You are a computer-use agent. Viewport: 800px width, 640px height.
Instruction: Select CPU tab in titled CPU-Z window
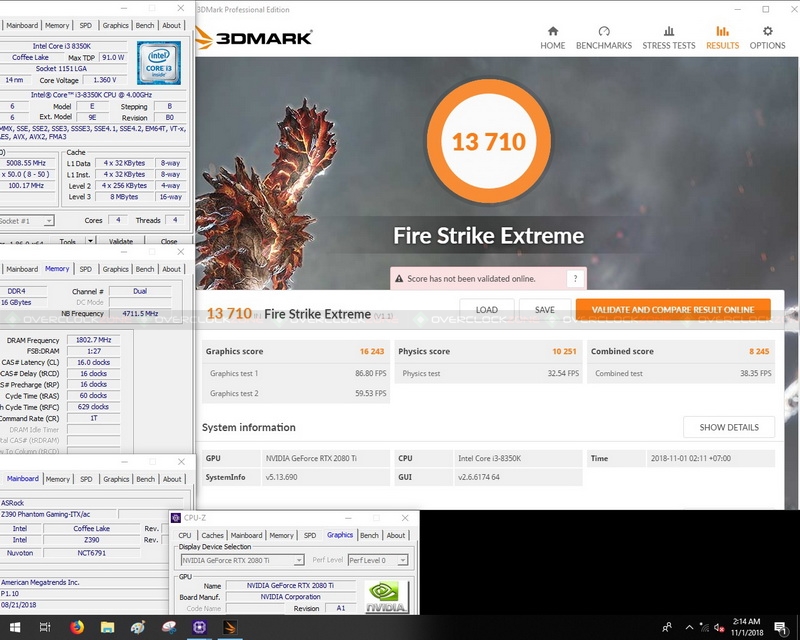click(x=185, y=535)
